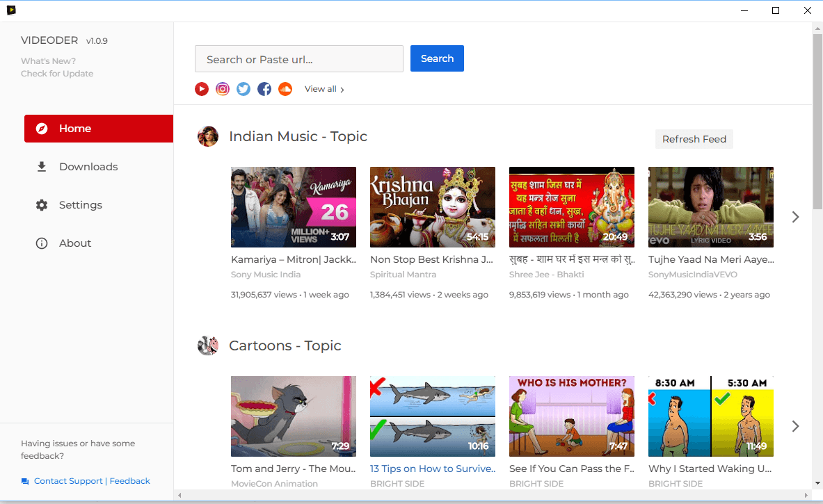Open the Home menu item
Screen dimensions: 823x504
99,129
